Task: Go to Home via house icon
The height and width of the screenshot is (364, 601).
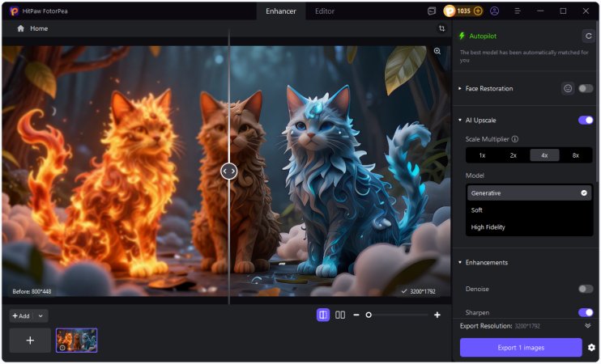Action: click(21, 28)
